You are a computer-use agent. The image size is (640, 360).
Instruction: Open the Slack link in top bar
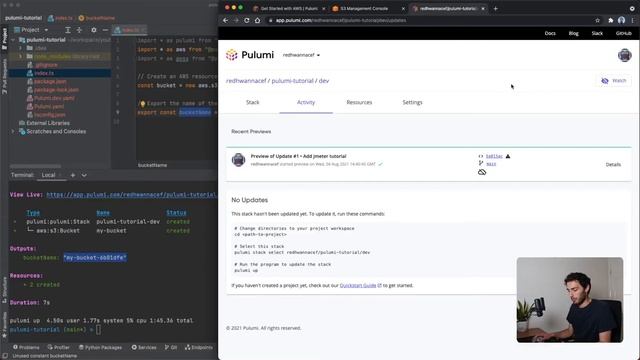point(597,33)
